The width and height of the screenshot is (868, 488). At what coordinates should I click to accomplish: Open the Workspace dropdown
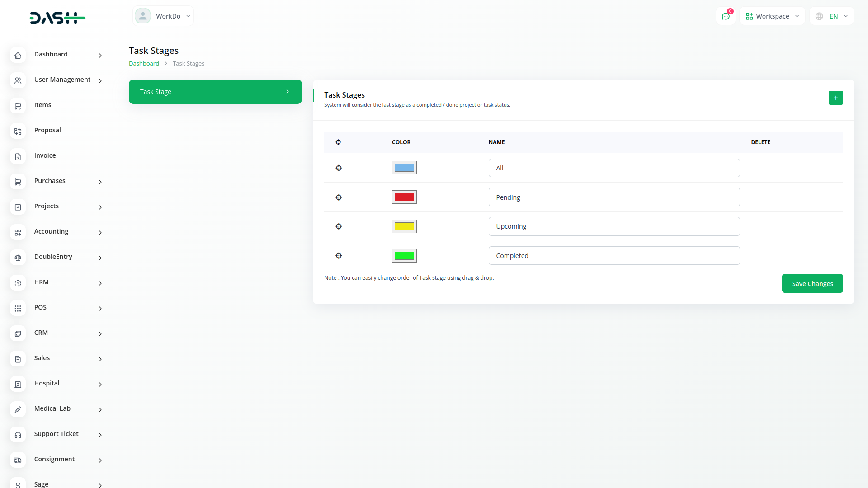772,16
